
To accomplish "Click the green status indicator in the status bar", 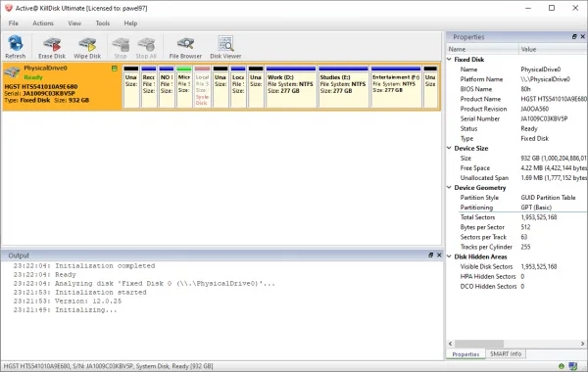I will click(561, 366).
